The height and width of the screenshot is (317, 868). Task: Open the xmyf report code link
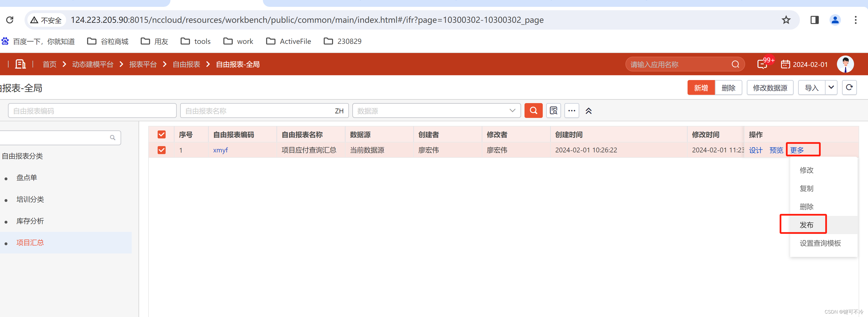220,150
